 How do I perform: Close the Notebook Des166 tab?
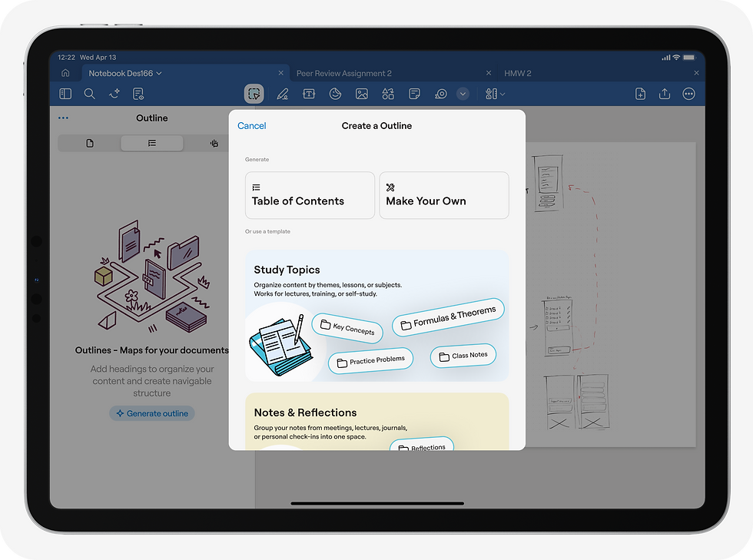[x=281, y=73]
